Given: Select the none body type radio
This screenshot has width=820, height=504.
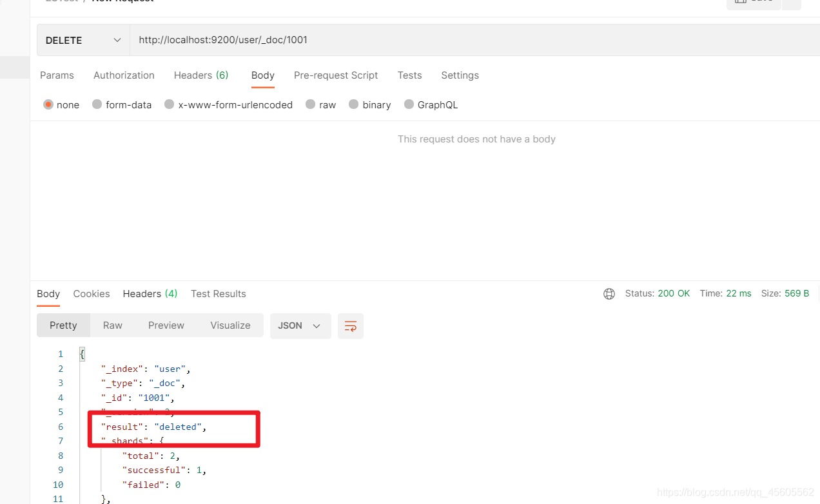Looking at the screenshot, I should click(x=48, y=104).
